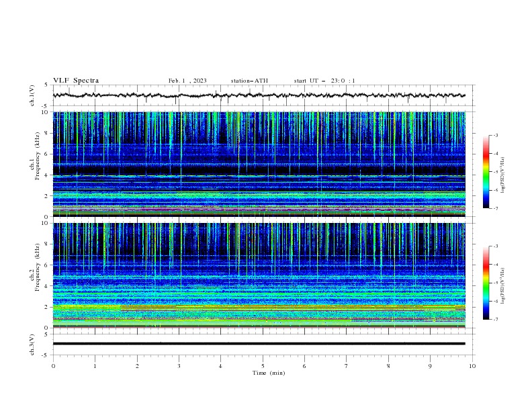Click the "-3" label on lower colorbar
The image size is (532, 411).
pos(495,246)
